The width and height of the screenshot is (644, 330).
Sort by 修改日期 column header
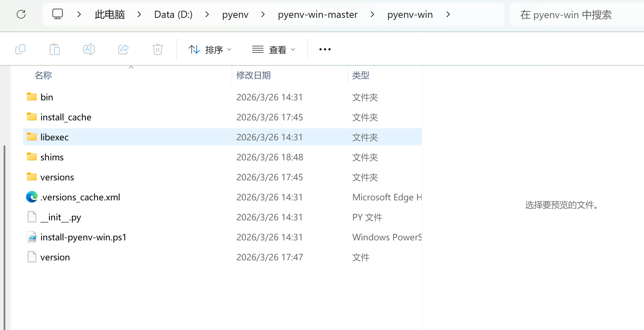click(x=254, y=75)
